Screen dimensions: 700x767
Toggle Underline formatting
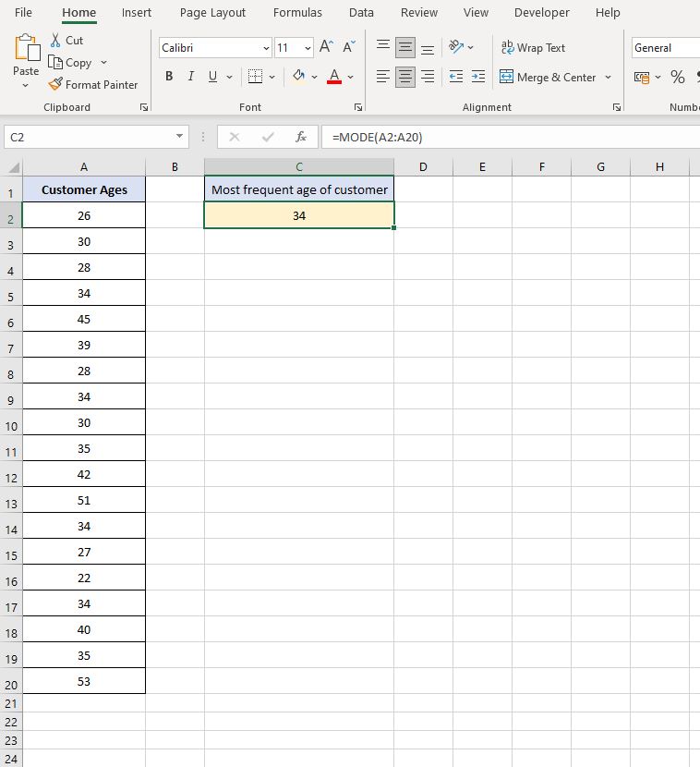212,77
